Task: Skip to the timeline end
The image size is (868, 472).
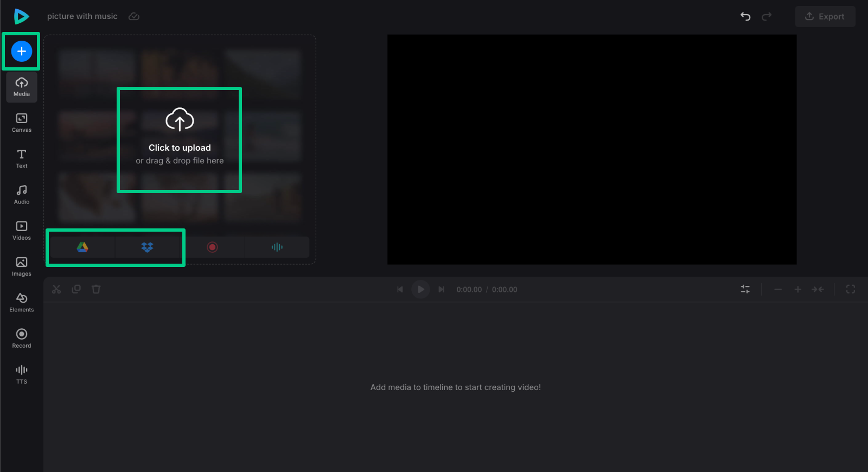Action: (x=441, y=289)
